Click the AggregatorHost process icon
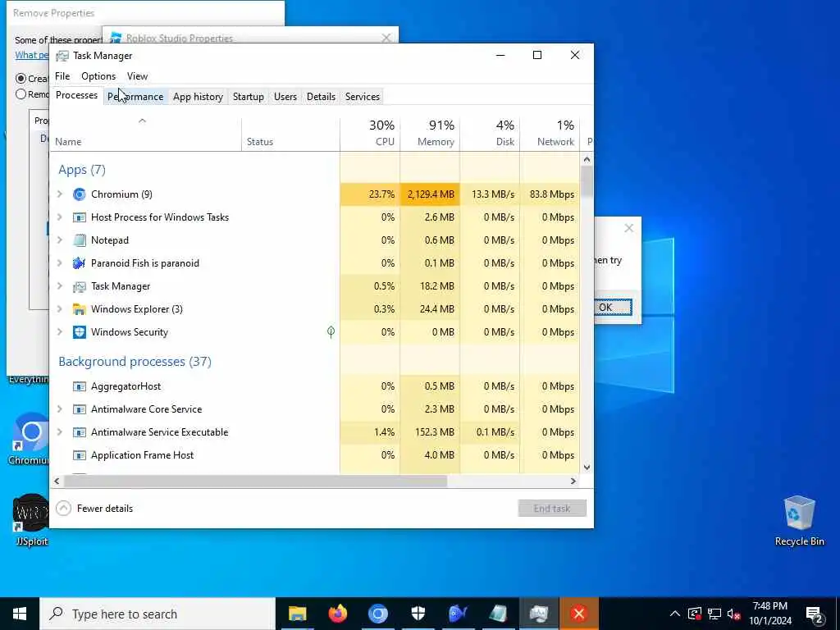The height and width of the screenshot is (630, 840). click(x=80, y=386)
